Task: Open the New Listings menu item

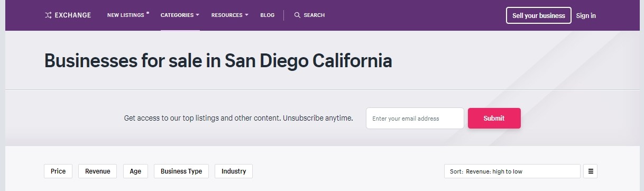Action: [125, 15]
